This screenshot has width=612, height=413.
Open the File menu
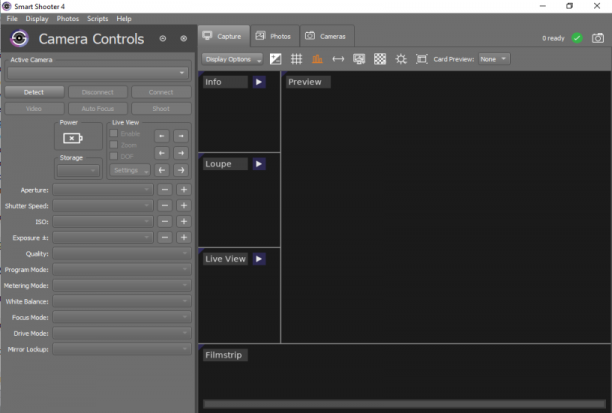point(12,19)
